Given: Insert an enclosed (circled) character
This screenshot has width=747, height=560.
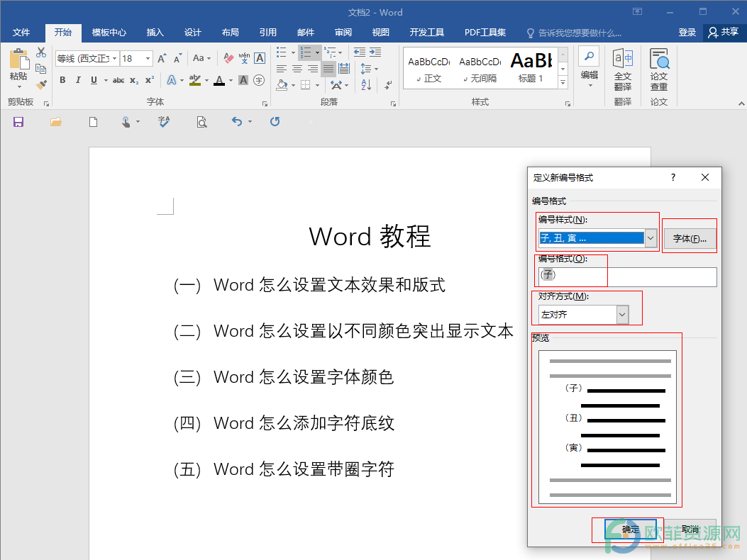Looking at the screenshot, I should (x=259, y=80).
